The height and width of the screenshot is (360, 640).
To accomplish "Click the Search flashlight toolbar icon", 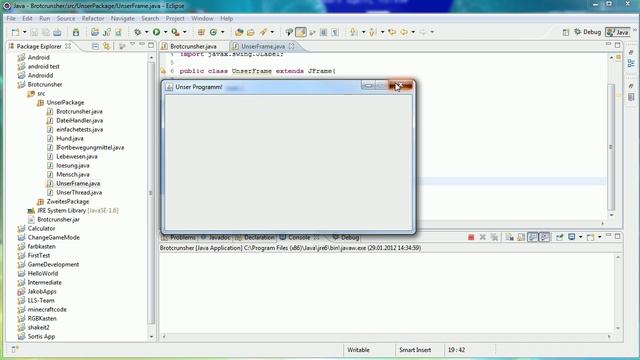I will click(x=263, y=32).
